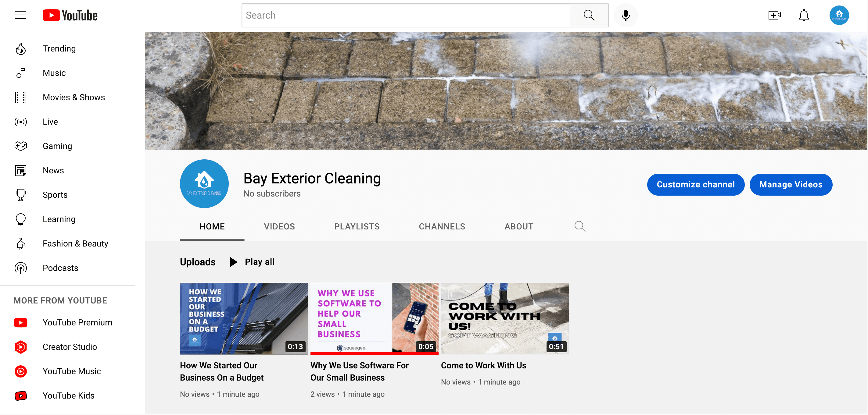Focus the Search input field
Screen dimensions: 868x415
click(x=406, y=15)
